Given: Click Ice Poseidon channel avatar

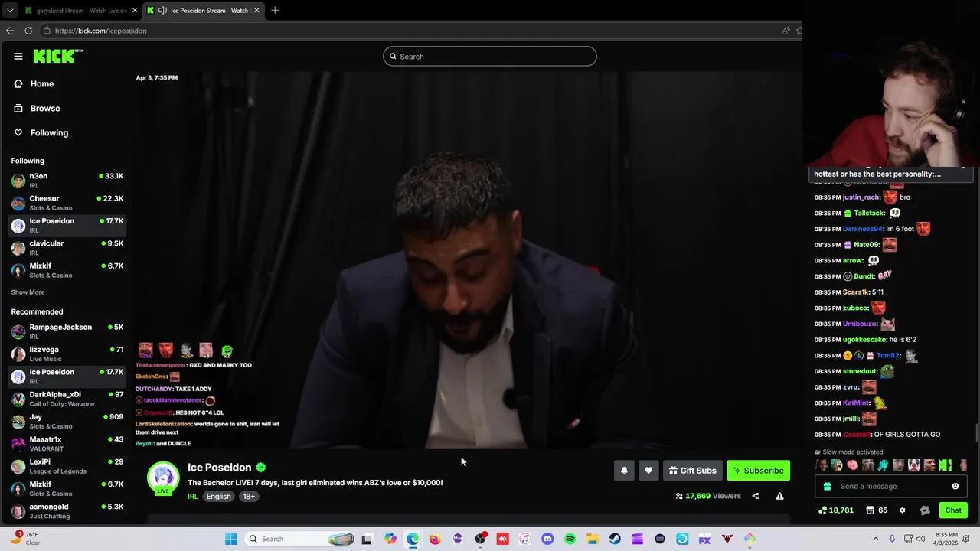Looking at the screenshot, I should tap(163, 478).
